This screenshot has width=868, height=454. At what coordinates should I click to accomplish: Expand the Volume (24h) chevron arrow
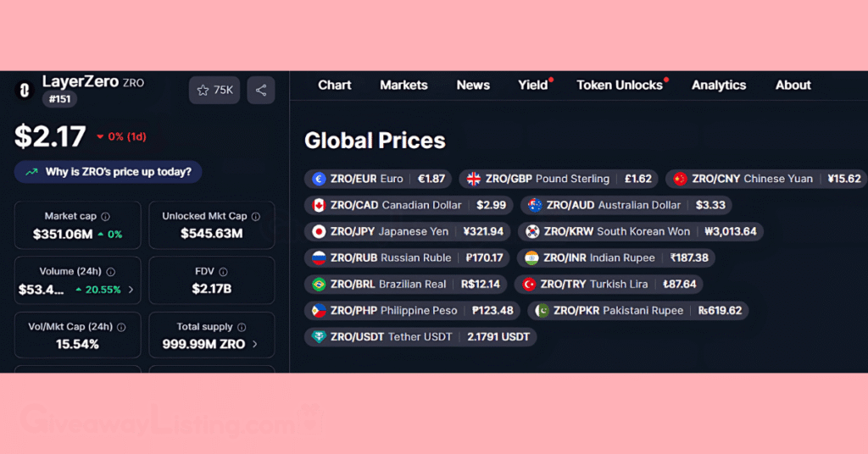coord(131,289)
